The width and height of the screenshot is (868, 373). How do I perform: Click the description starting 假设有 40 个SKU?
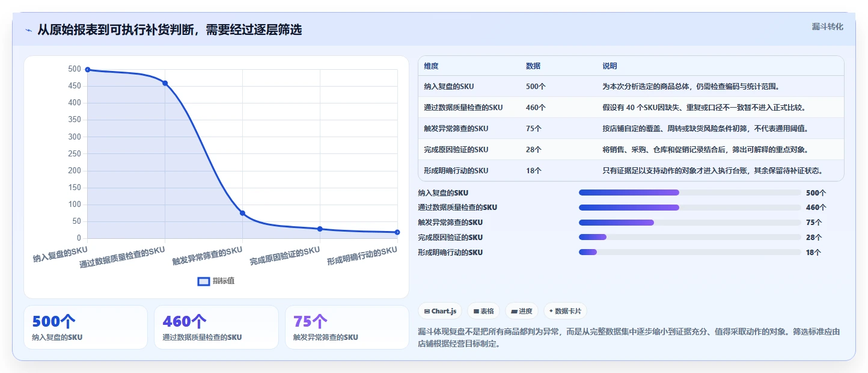point(704,108)
